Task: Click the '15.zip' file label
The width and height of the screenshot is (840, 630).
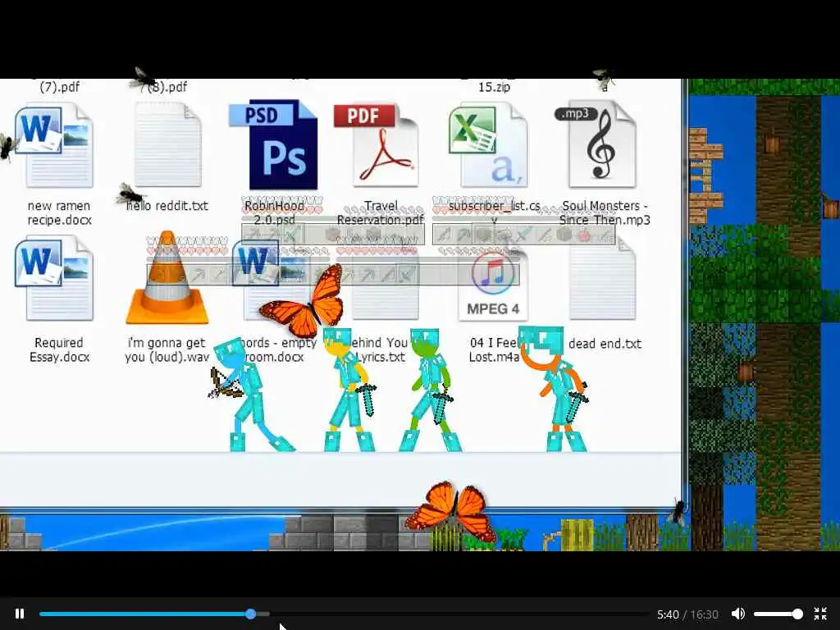Action: 494,87
